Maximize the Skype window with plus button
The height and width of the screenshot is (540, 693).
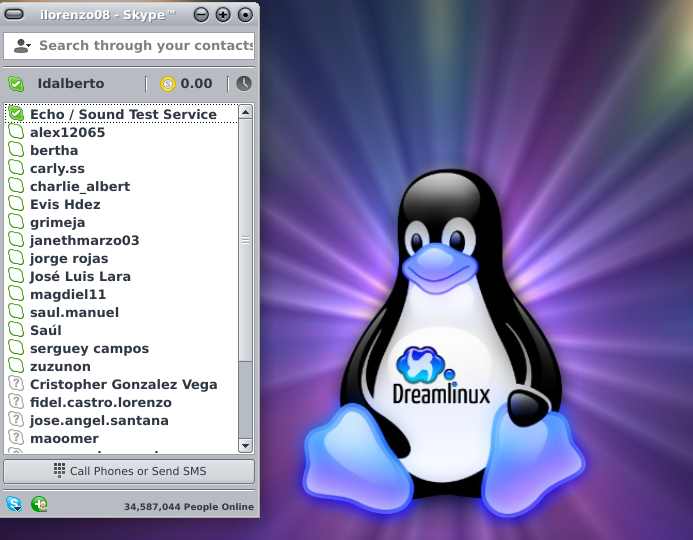pyautogui.click(x=223, y=15)
